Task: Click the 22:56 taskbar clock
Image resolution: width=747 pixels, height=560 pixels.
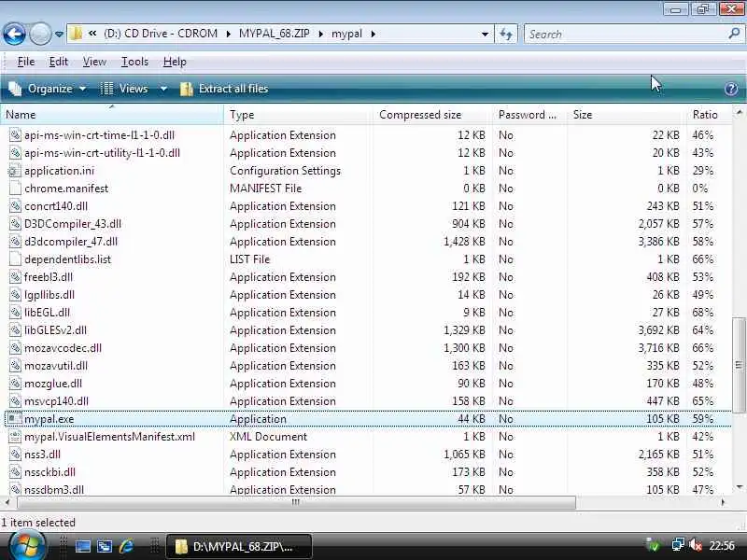Action: click(722, 546)
